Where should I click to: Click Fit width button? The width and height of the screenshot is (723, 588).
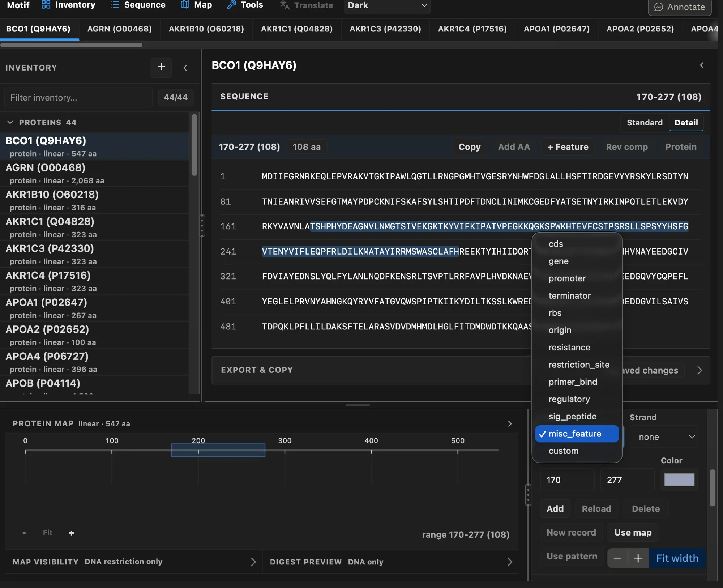tap(677, 558)
